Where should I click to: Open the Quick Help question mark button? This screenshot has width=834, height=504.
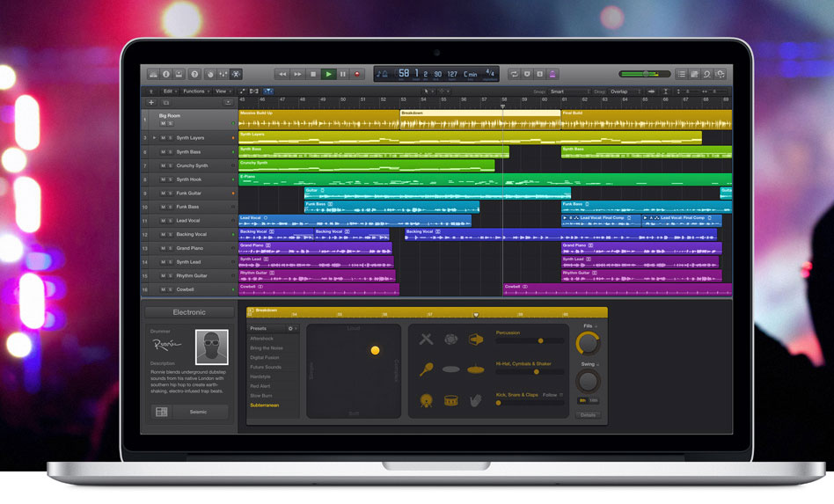click(194, 74)
